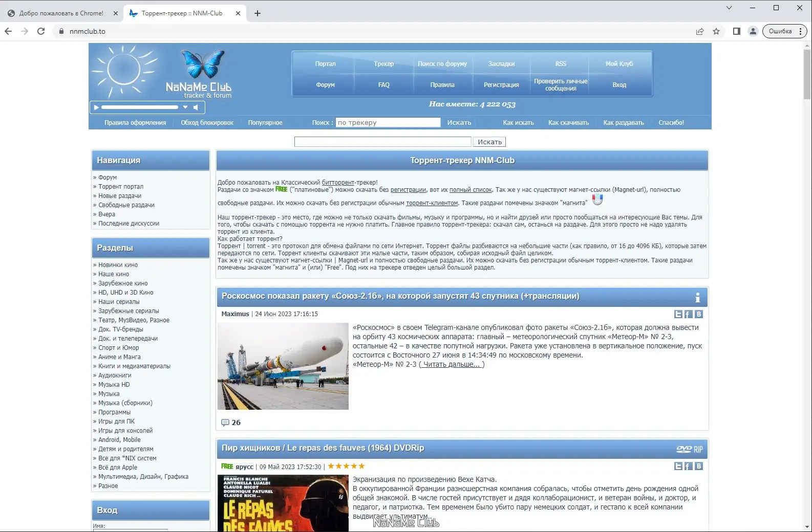Open Игры для ПК section

pos(116,422)
